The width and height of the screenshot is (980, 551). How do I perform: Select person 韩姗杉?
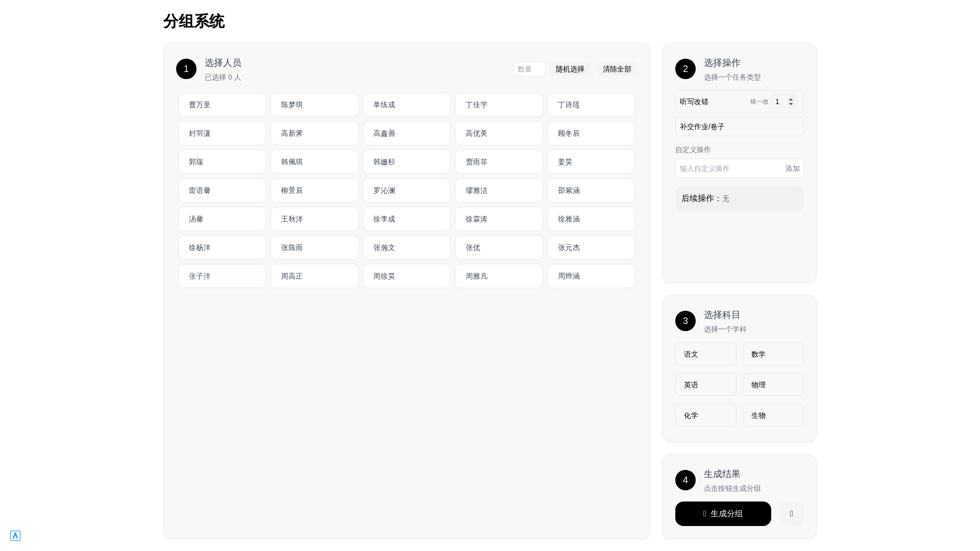click(406, 162)
